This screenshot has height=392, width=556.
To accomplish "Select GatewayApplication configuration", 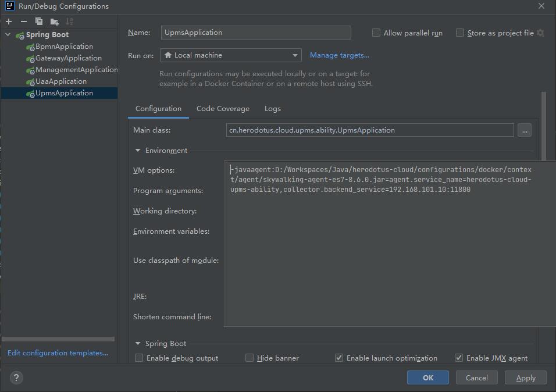I will (x=68, y=58).
